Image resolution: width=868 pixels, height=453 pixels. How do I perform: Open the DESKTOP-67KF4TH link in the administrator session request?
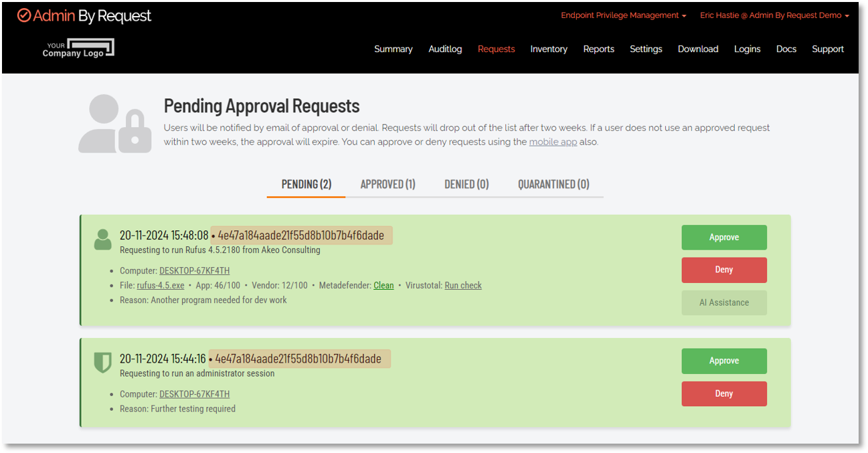tap(194, 394)
